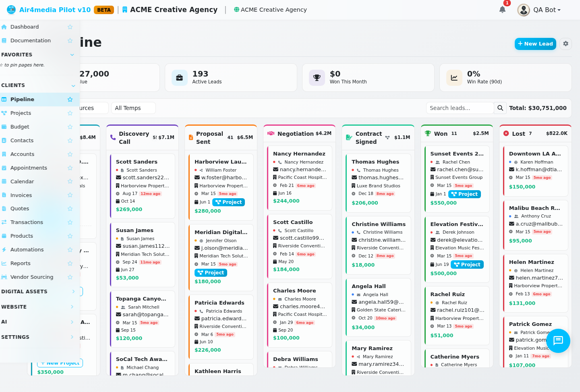Toggle favorite star for Invoices

click(x=70, y=195)
